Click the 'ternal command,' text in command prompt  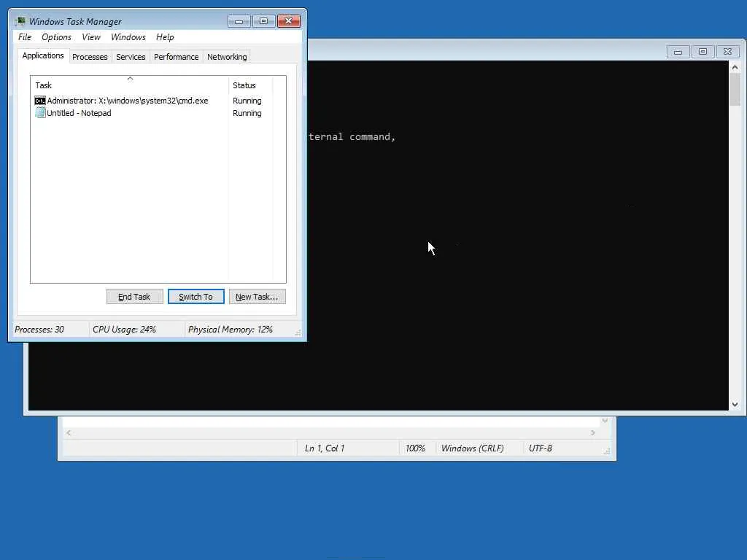pyautogui.click(x=352, y=137)
